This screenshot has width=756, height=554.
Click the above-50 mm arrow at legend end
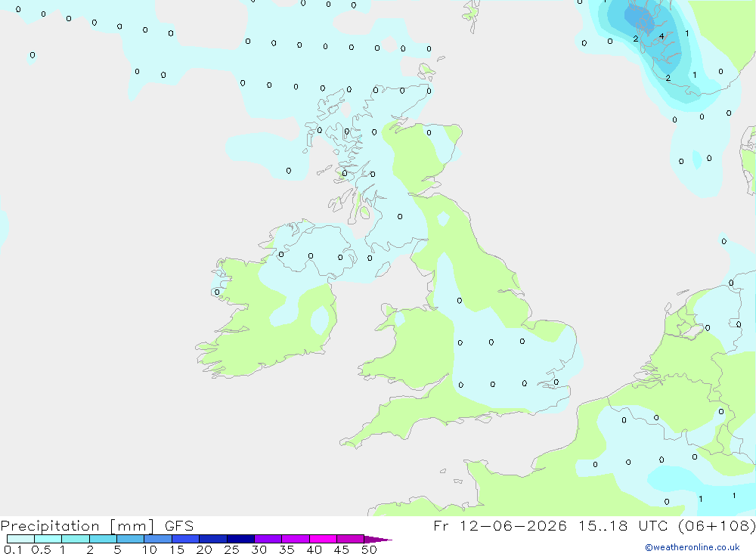(x=377, y=540)
